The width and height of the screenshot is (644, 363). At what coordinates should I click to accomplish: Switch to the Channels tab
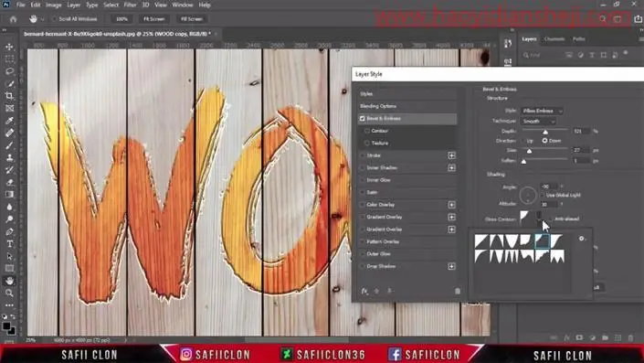[554, 39]
